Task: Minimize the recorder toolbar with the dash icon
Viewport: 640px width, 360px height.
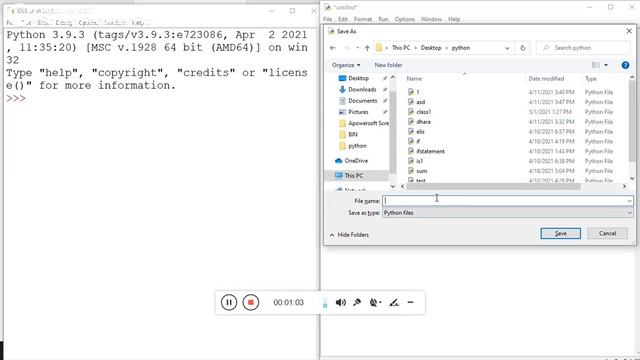Action: pyautogui.click(x=410, y=302)
